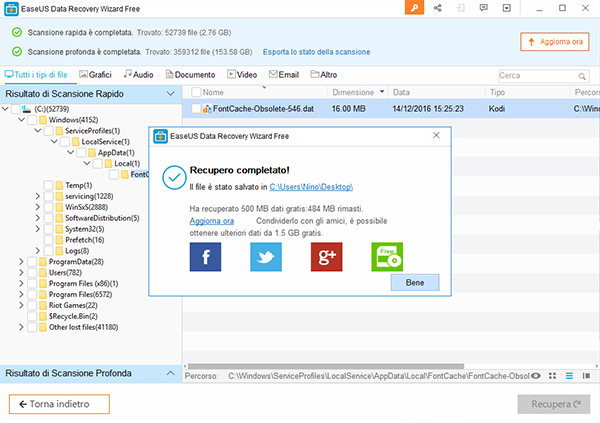Image resolution: width=600 pixels, height=423 pixels.
Task: Click the orange Aggiorna ora button
Action: click(554, 42)
